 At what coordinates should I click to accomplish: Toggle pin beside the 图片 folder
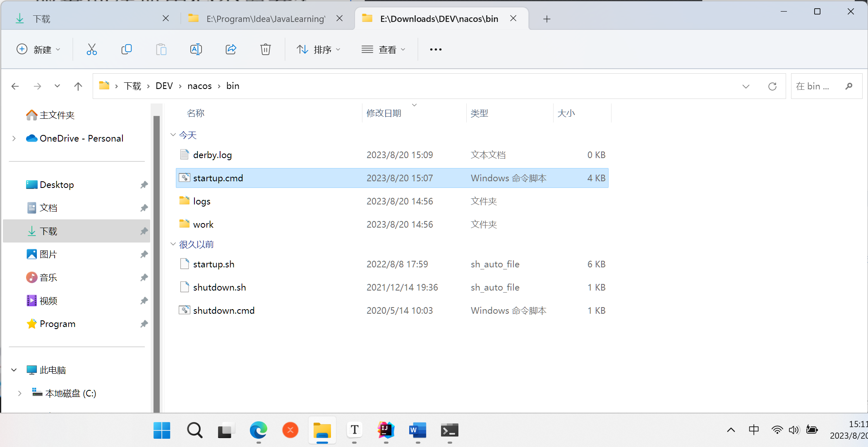(x=144, y=254)
